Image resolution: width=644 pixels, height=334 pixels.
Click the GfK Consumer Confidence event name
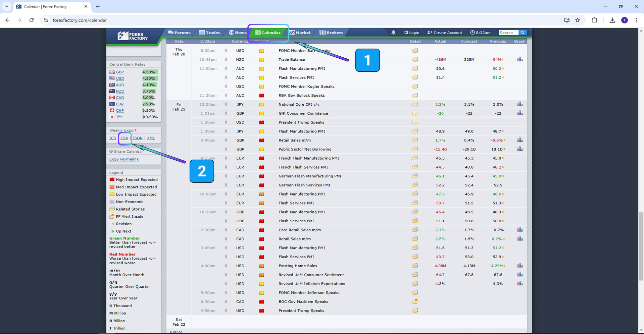tap(303, 113)
